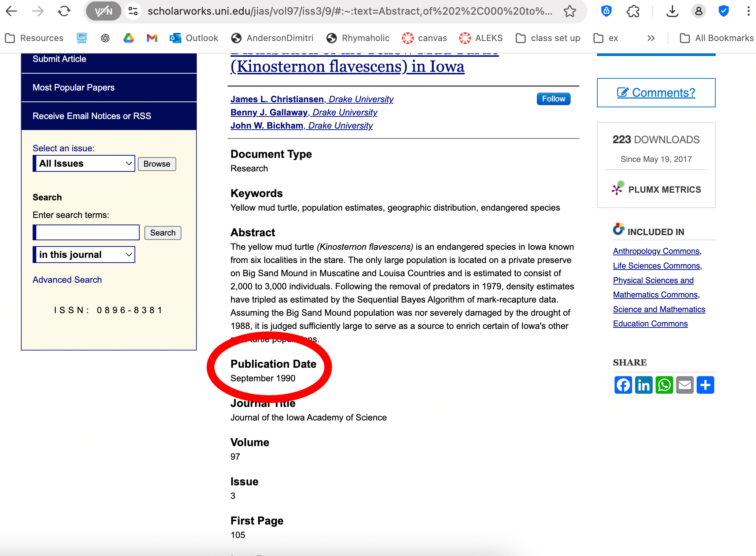Open the blue plus more-share icon
Screen dimensions: 756x556
705,385
